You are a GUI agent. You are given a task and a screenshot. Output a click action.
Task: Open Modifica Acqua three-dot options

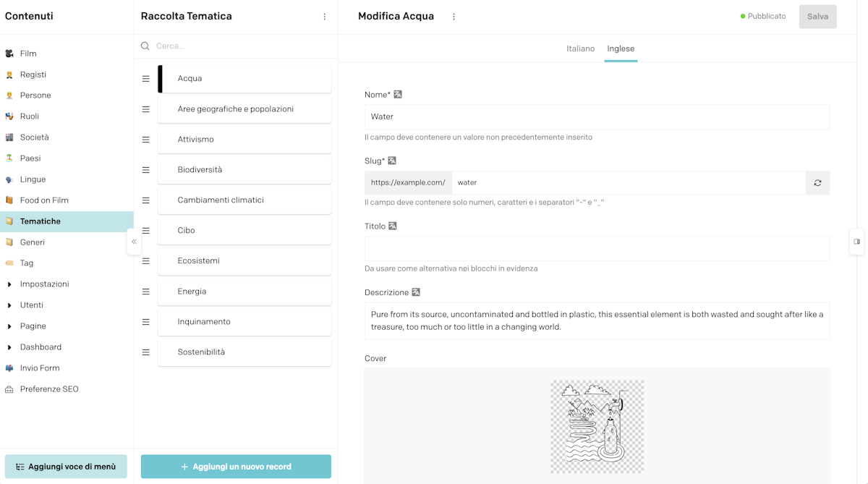click(454, 17)
